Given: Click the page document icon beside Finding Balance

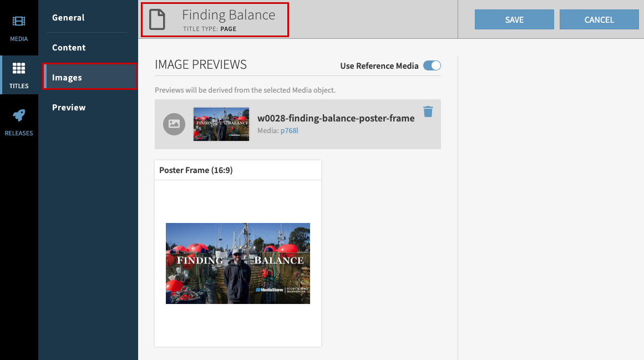Looking at the screenshot, I should [x=157, y=19].
